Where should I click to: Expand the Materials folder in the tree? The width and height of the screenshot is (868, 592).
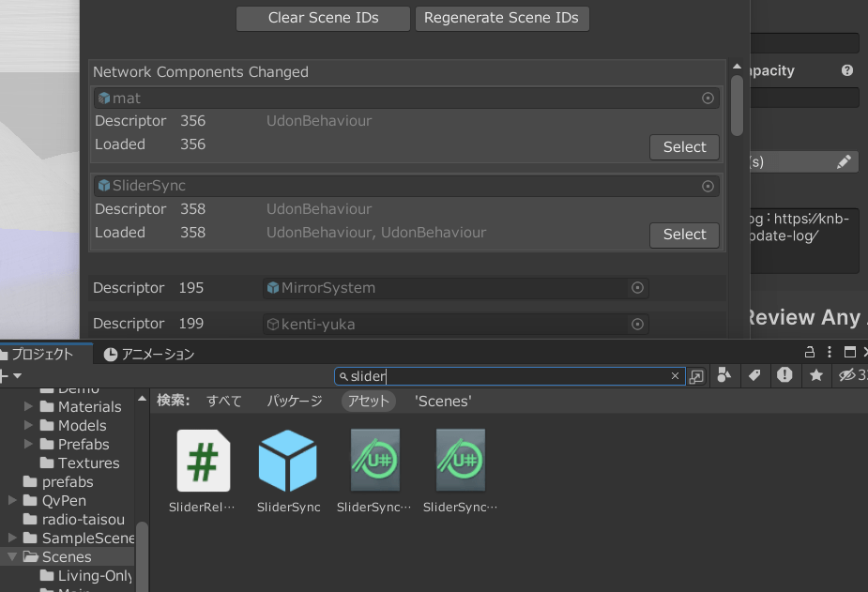(x=29, y=407)
